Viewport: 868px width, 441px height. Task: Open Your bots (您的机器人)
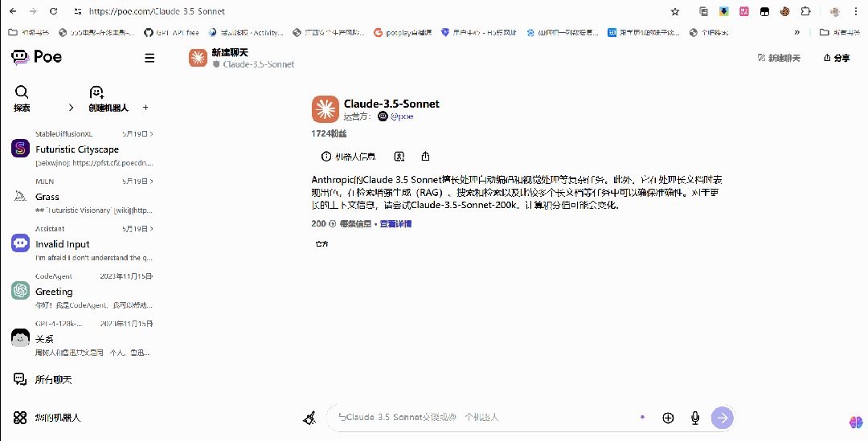(47, 418)
